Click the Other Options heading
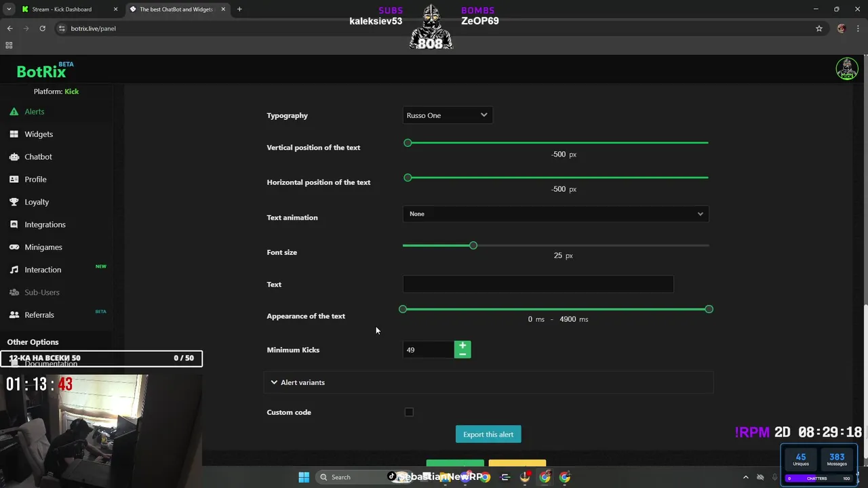Image resolution: width=868 pixels, height=488 pixels. [33, 342]
